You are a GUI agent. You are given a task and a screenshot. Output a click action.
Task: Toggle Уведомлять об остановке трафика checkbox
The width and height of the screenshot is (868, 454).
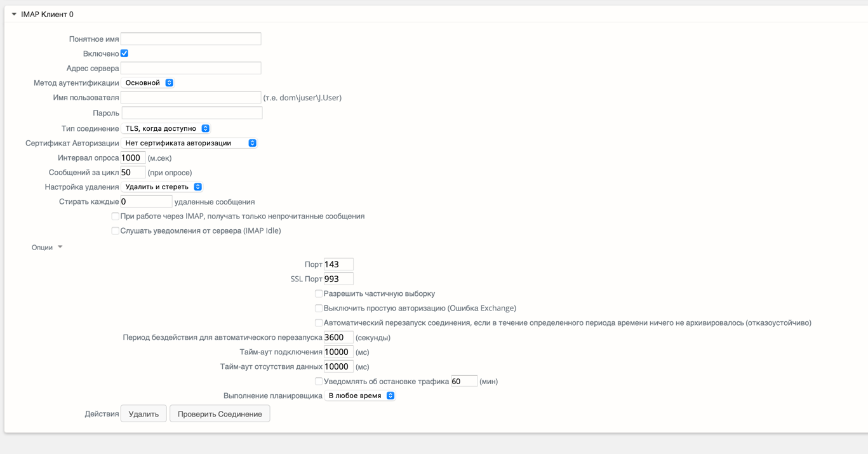point(319,382)
